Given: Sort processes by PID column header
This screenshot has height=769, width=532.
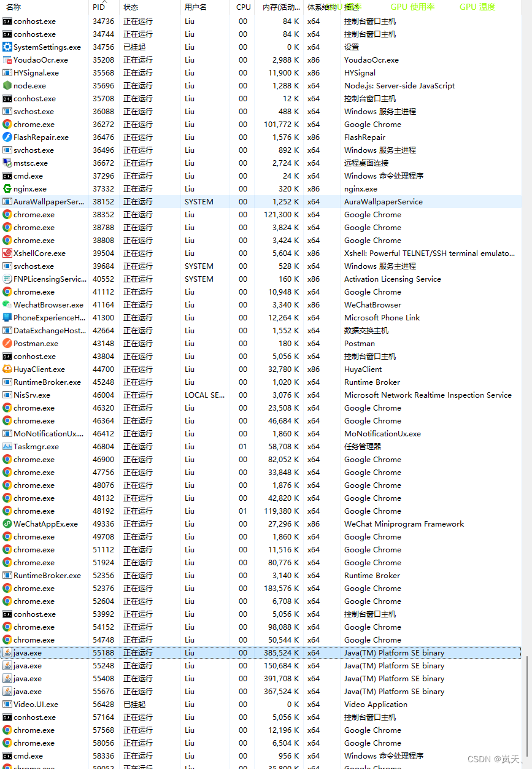Looking at the screenshot, I should (x=99, y=7).
